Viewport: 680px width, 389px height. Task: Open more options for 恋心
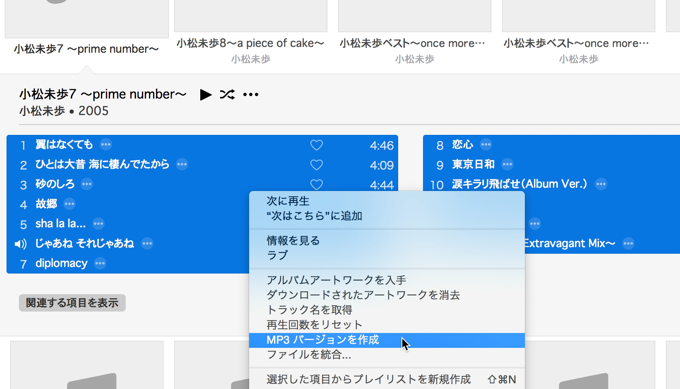coord(486,144)
